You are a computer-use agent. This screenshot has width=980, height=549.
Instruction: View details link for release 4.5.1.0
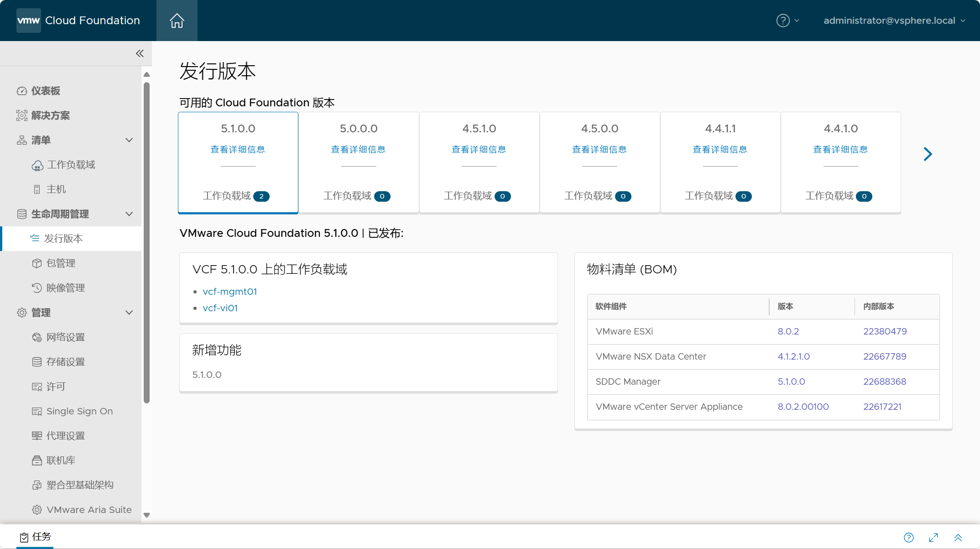(479, 150)
